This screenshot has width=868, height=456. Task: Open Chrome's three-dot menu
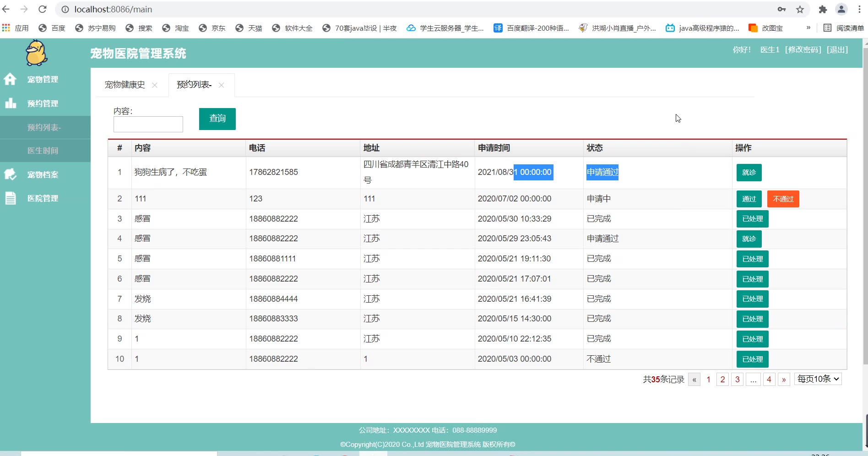point(859,9)
